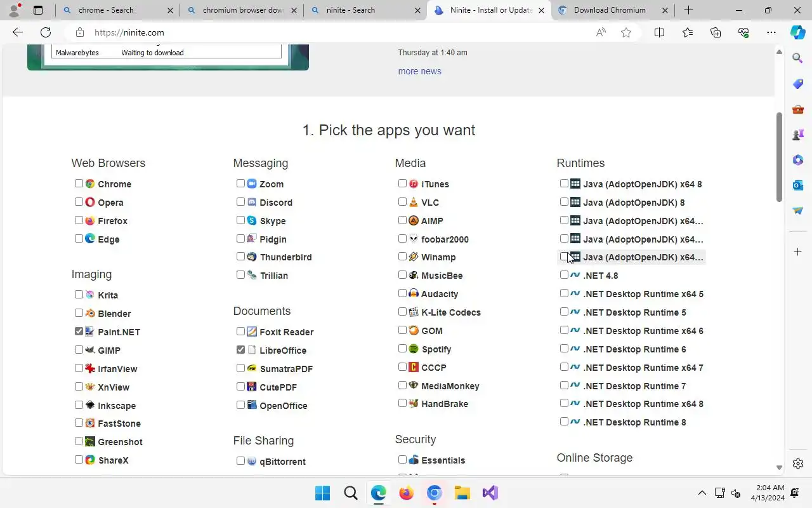Viewport: 812px width, 508px height.
Task: Open Edge sidebar settings gear
Action: [798, 464]
